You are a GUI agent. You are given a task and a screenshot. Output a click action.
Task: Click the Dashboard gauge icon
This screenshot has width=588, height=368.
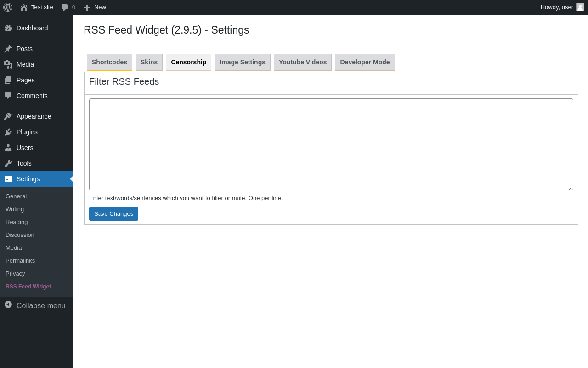point(8,28)
